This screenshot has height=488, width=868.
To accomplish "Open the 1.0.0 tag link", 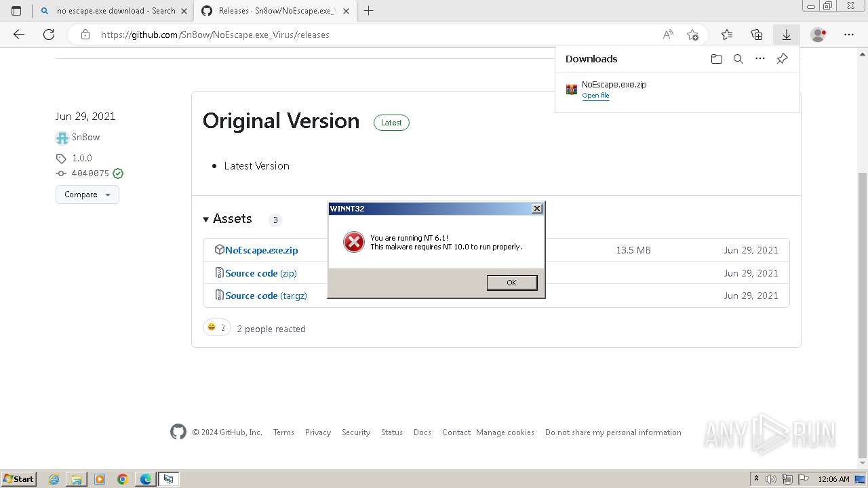I will coord(81,158).
